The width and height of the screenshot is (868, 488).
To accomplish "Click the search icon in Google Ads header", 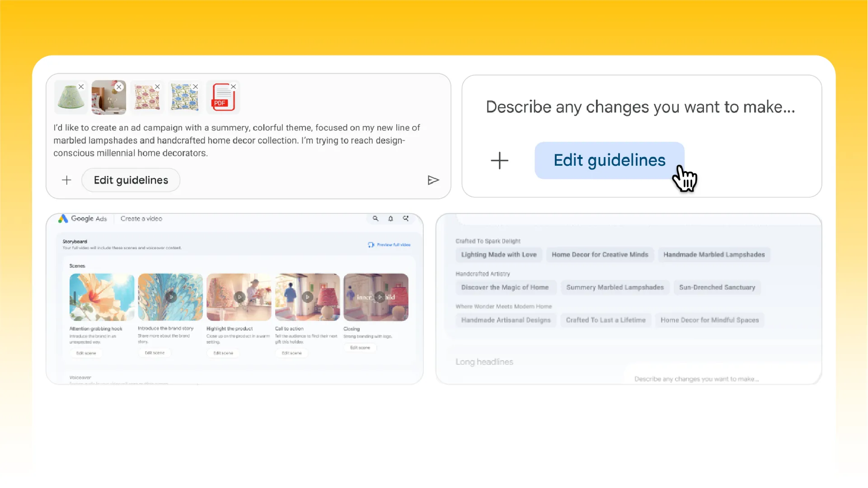I will click(x=375, y=218).
